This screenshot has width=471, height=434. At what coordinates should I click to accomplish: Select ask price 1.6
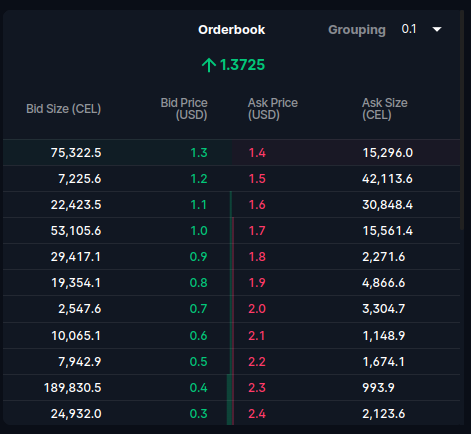257,205
